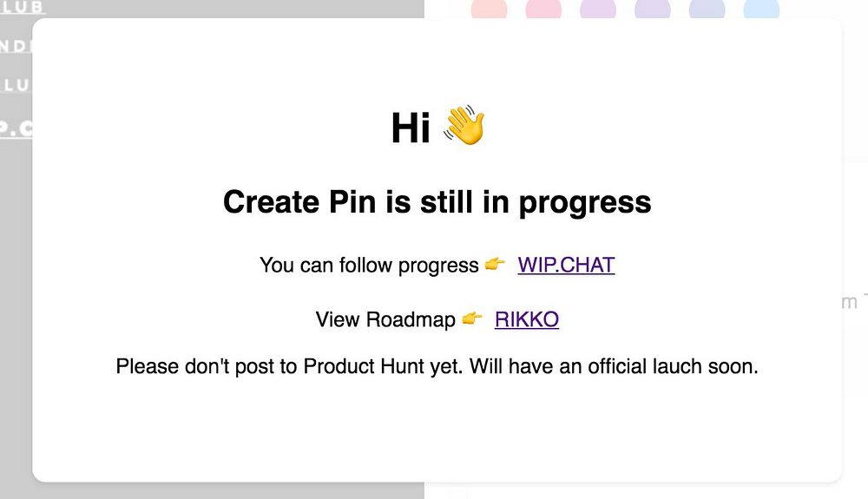Click pointing finger emoji before RIKKO
This screenshot has height=499, width=868.
[x=472, y=318]
